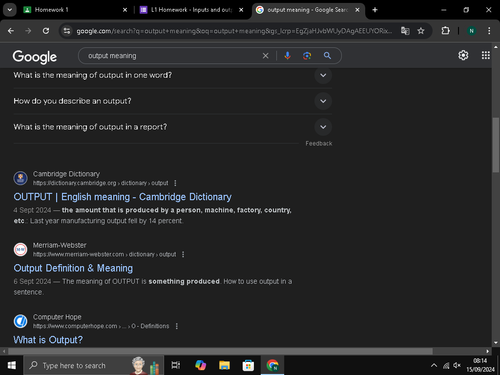Clear the search box text
The height and width of the screenshot is (375, 500).
click(265, 56)
